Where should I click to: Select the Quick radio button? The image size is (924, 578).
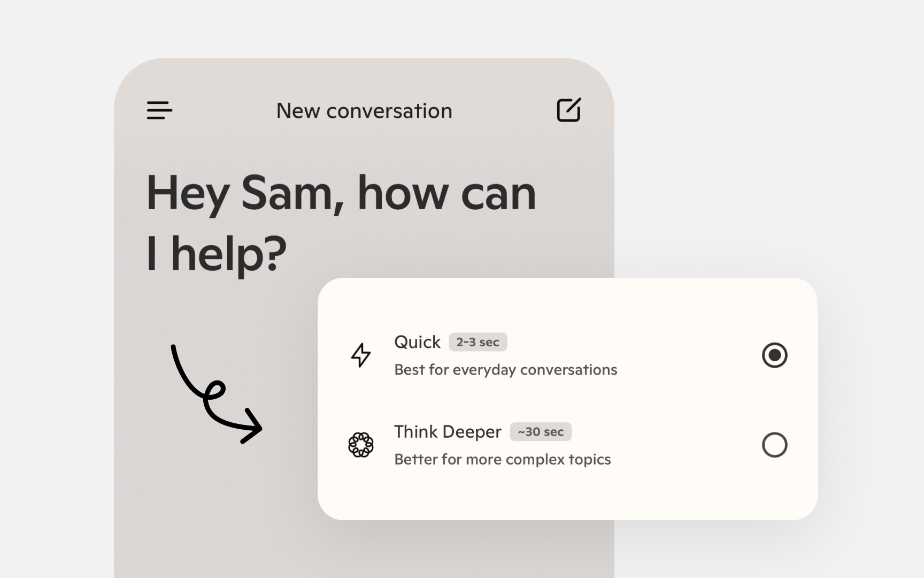pos(774,355)
